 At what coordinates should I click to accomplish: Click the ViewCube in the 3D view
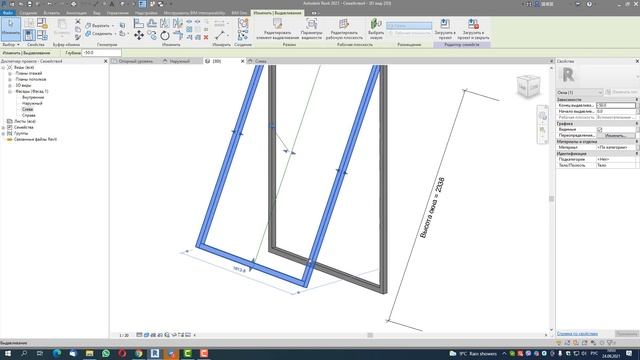[528, 86]
